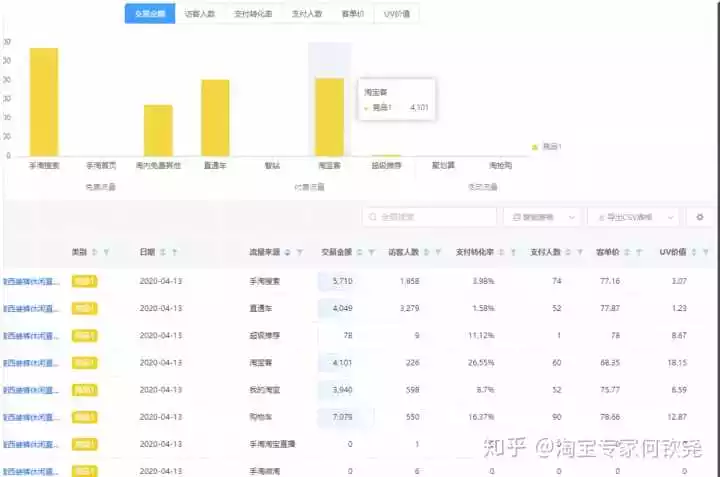Switch to the UV价值 chart tab
Image resolution: width=720 pixels, height=477 pixels.
pyautogui.click(x=397, y=14)
